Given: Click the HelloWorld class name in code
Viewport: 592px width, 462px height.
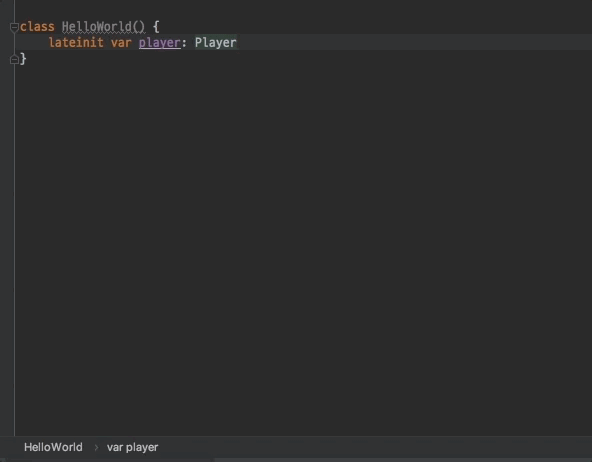Looking at the screenshot, I should (97, 27).
